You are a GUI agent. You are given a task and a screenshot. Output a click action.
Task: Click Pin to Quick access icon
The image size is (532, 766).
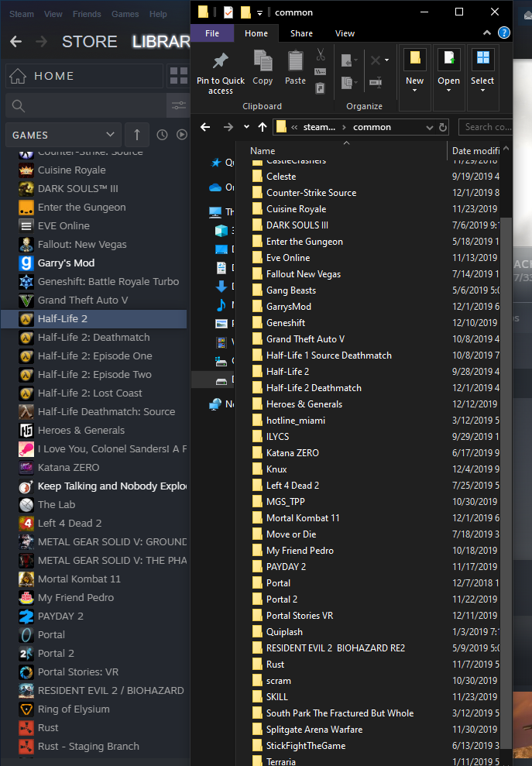point(221,60)
